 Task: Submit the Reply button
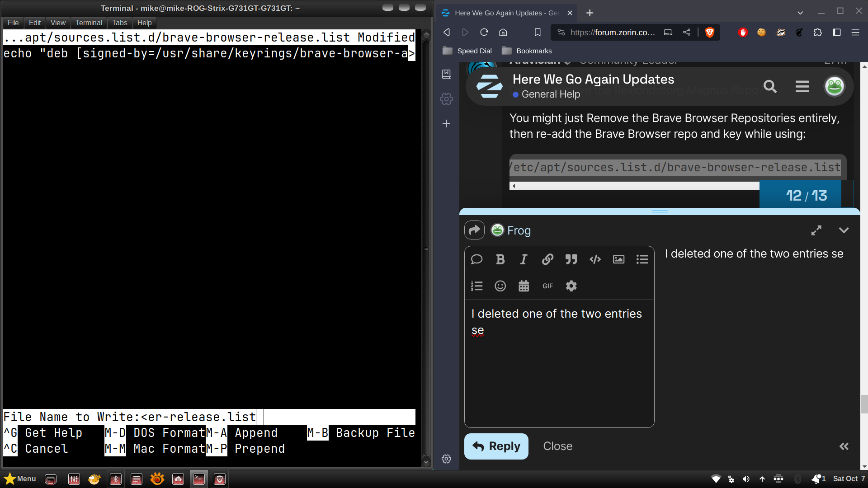pyautogui.click(x=496, y=446)
